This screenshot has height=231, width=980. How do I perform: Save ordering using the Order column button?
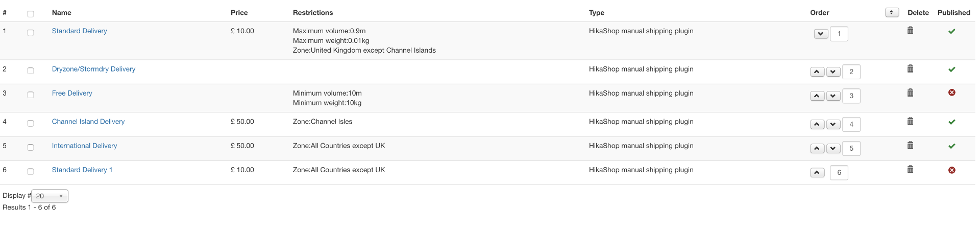click(x=892, y=13)
